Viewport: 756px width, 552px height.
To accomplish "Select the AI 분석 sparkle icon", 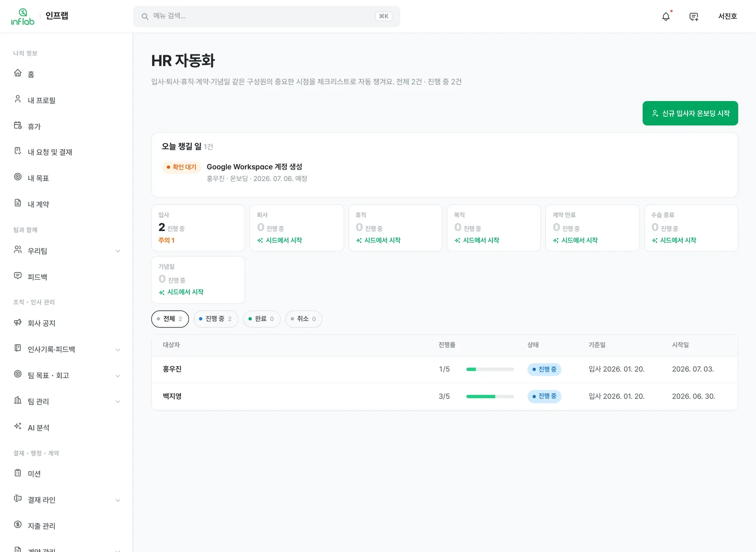I will 18,426.
